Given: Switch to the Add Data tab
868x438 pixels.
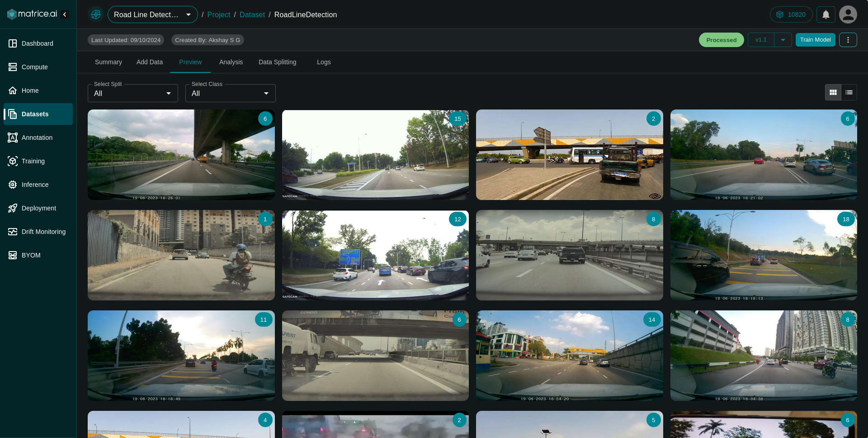Looking at the screenshot, I should 150,62.
